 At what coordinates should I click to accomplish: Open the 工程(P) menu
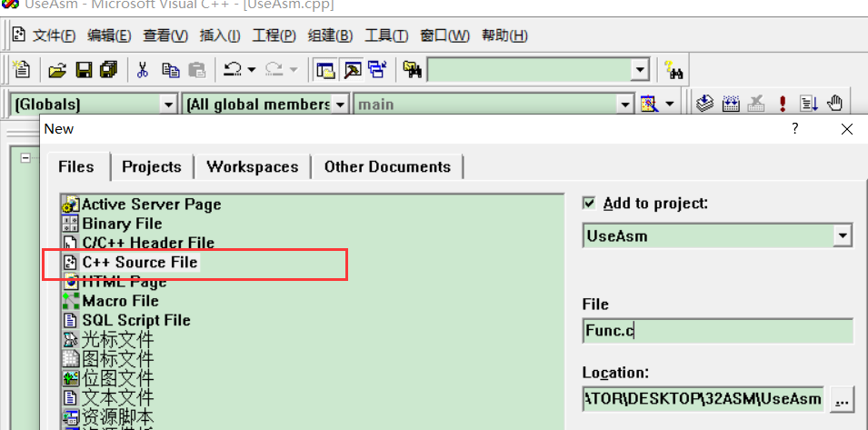274,36
